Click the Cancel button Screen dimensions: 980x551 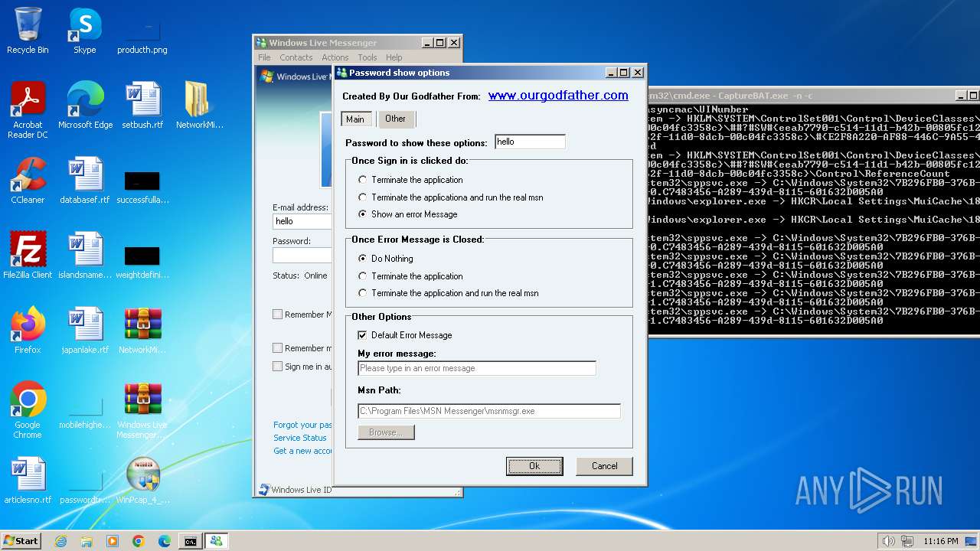pos(604,466)
